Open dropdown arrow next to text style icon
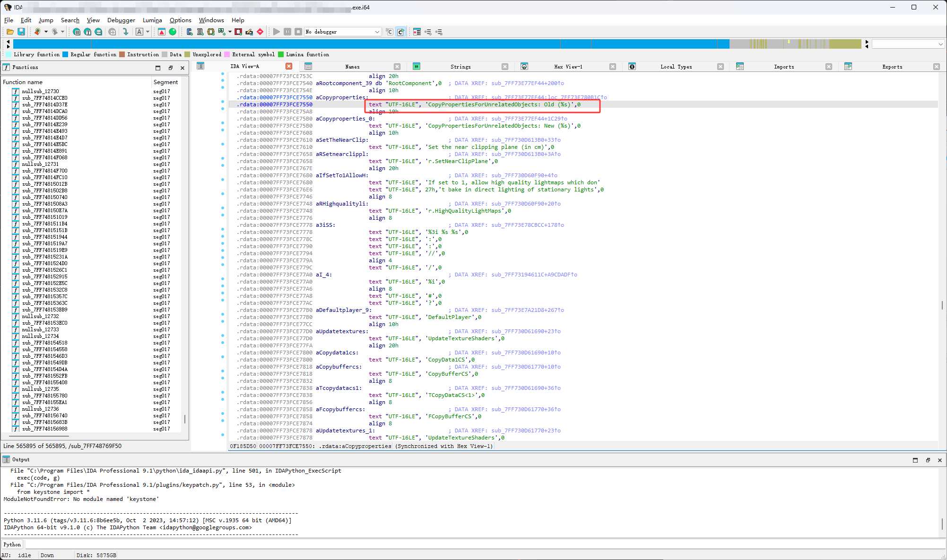Screen dimensions: 947x560 point(148,32)
